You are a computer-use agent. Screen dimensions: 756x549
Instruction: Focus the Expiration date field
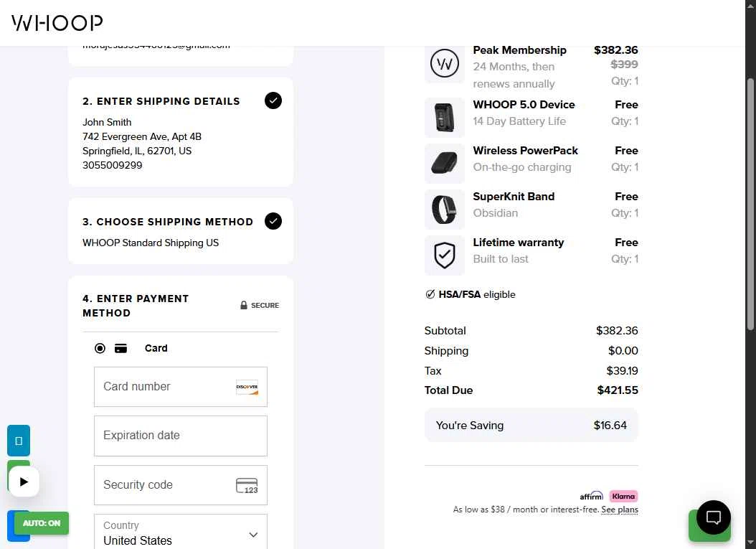(x=180, y=436)
